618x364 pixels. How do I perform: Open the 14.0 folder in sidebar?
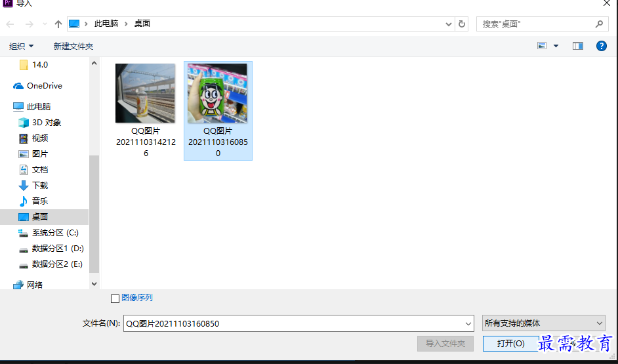[x=34, y=65]
